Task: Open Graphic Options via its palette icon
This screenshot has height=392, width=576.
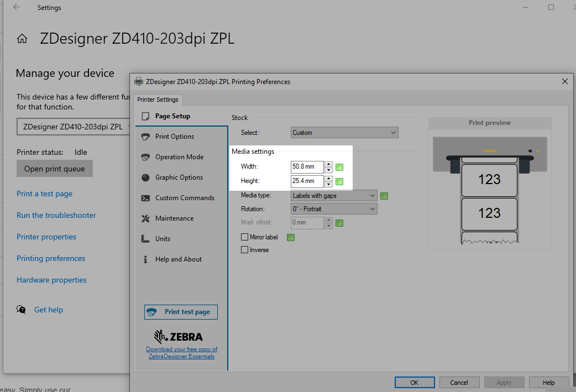Action: pos(146,177)
